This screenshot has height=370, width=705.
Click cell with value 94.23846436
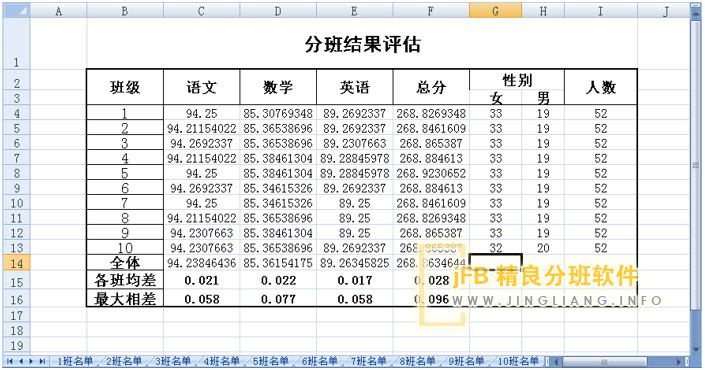pos(201,263)
